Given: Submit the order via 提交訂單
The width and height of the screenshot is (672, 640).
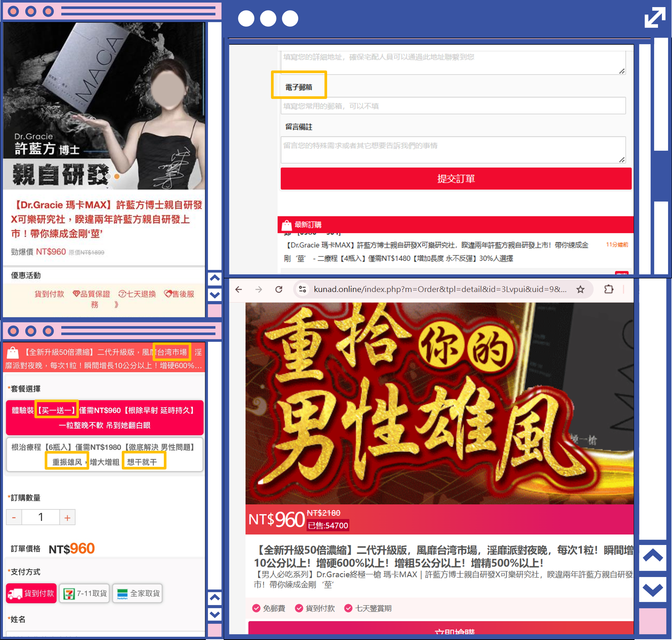Looking at the screenshot, I should [x=456, y=179].
